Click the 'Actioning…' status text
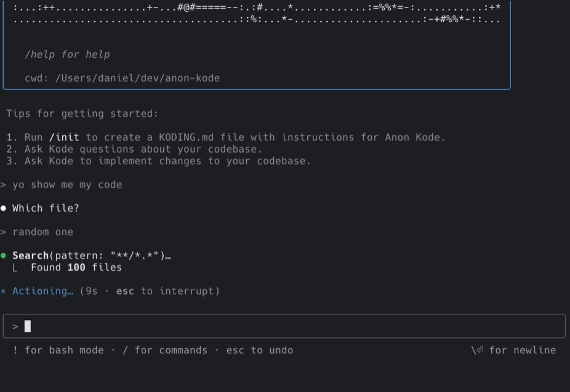This screenshot has width=570, height=392. click(x=42, y=291)
